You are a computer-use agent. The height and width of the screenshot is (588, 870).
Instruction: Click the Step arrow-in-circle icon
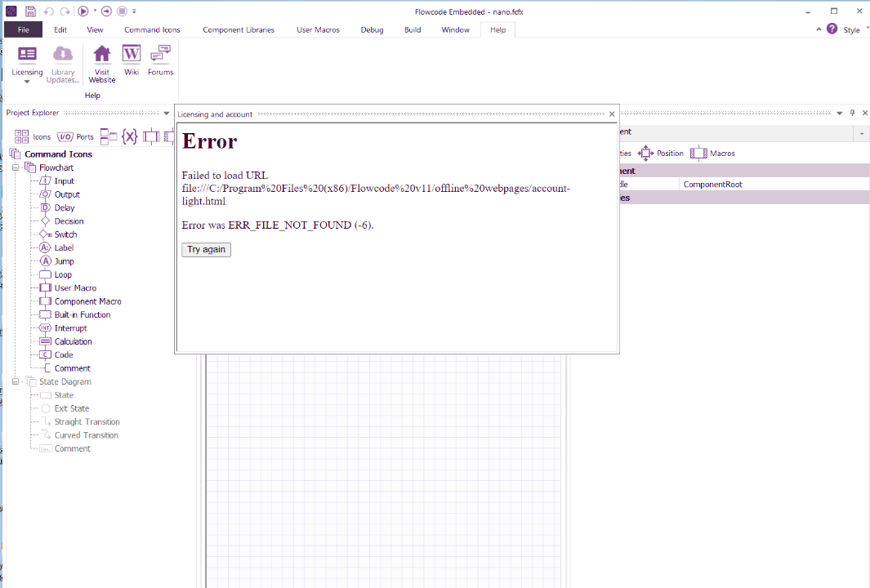click(x=106, y=11)
